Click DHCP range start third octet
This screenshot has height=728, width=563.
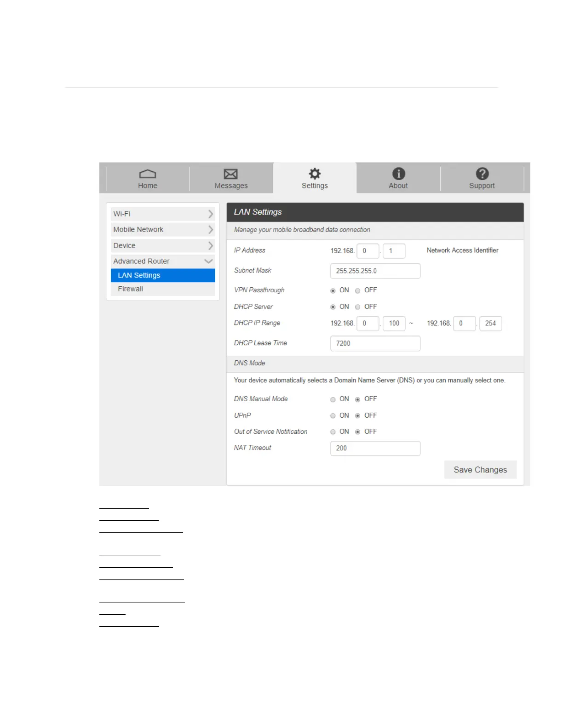(x=368, y=324)
